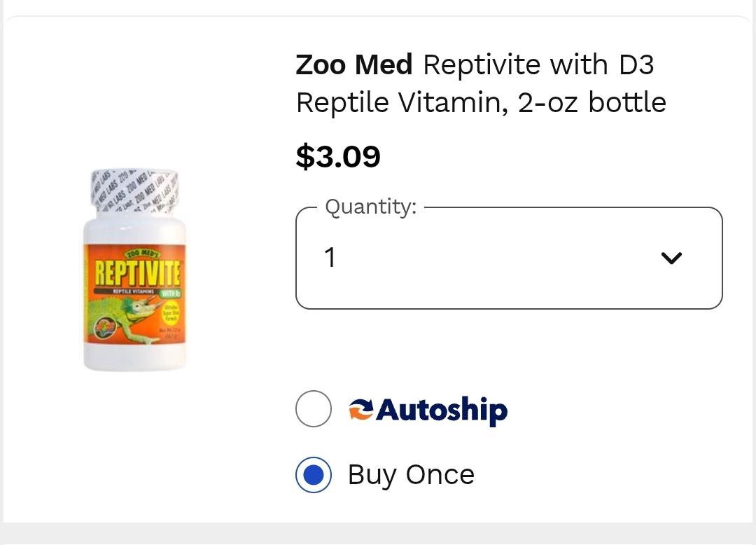This screenshot has height=545, width=756.
Task: Click "2-oz bottle" in the product title
Action: pos(592,103)
